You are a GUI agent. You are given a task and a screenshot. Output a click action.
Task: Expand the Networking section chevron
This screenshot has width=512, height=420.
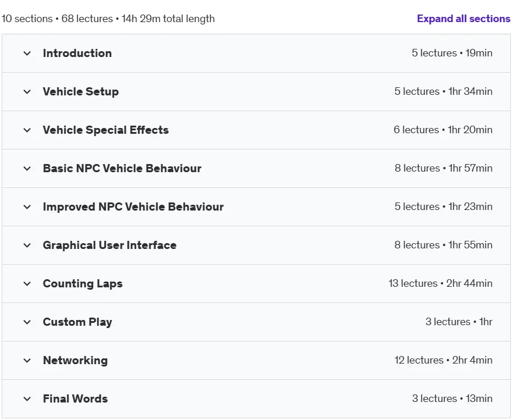(x=27, y=361)
